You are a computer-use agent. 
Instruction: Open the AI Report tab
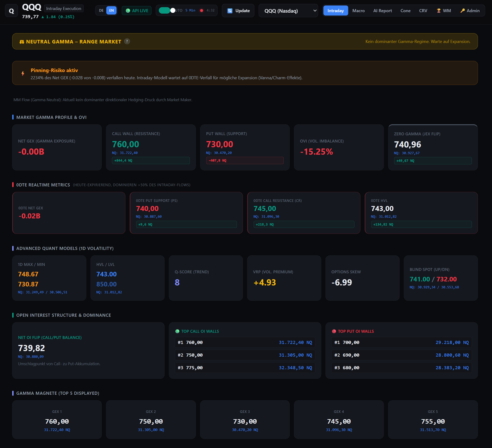coord(383,11)
